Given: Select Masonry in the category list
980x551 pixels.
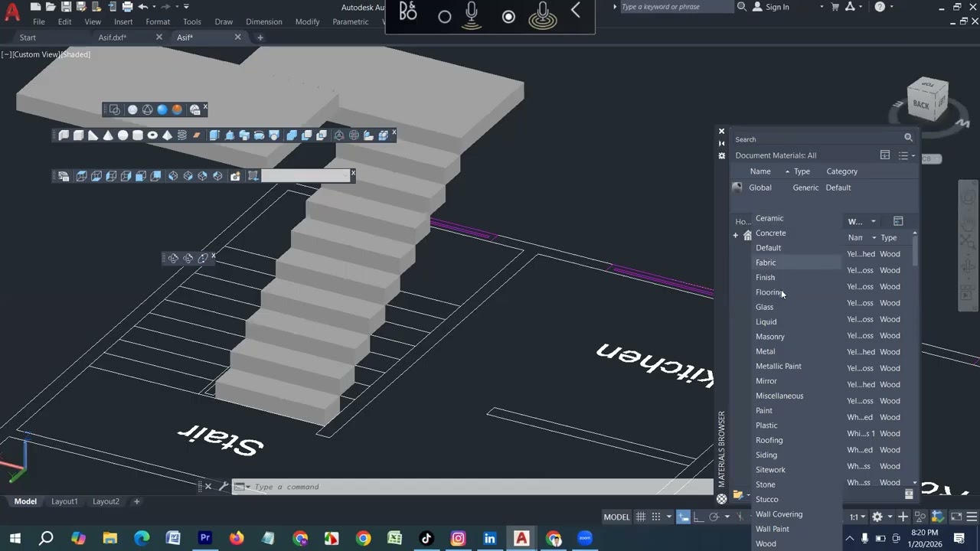Looking at the screenshot, I should [x=769, y=337].
